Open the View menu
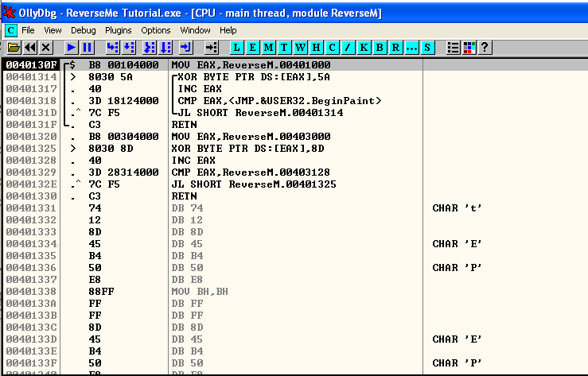The image size is (588, 376). click(53, 30)
